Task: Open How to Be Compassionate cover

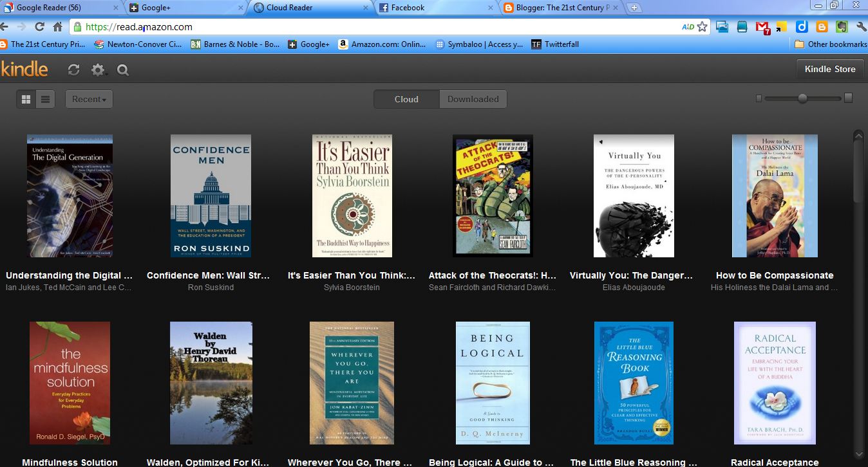Action: 775,196
